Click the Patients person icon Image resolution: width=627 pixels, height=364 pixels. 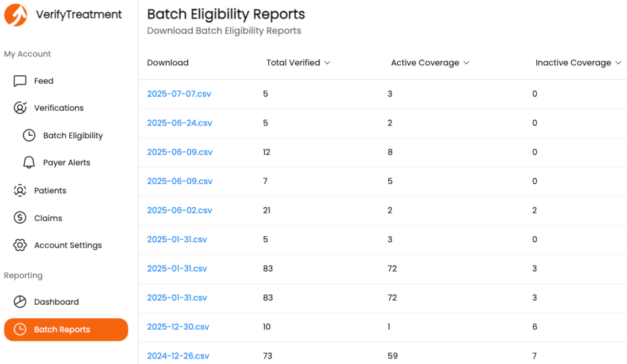(20, 191)
